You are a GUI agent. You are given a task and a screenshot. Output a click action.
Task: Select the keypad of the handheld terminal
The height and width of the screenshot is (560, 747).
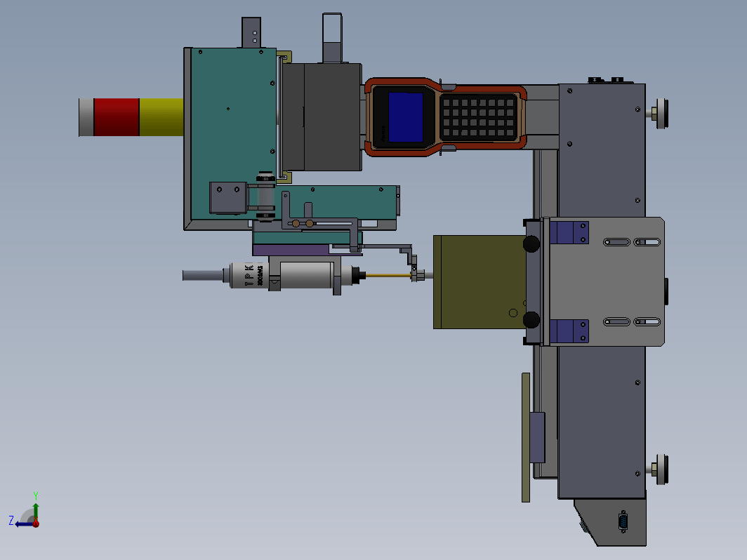[478, 117]
